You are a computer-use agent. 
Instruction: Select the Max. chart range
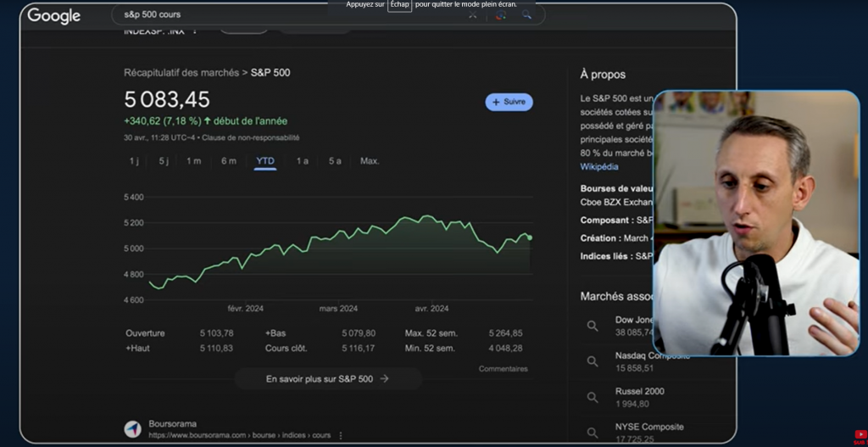(370, 161)
